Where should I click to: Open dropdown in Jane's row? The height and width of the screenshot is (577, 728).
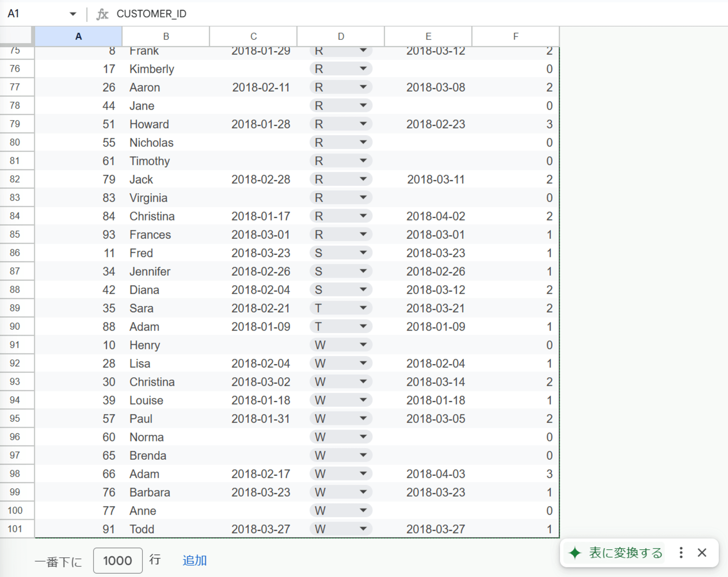click(x=363, y=106)
